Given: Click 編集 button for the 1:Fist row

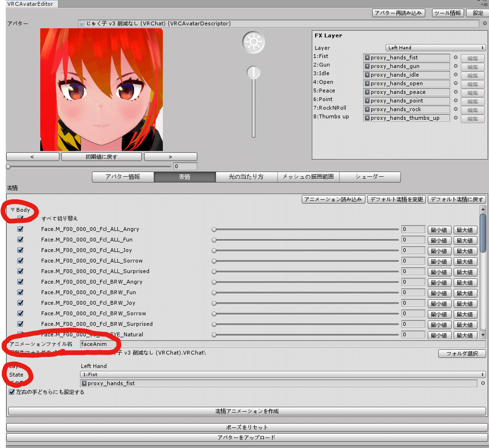Looking at the screenshot, I should pos(472,58).
